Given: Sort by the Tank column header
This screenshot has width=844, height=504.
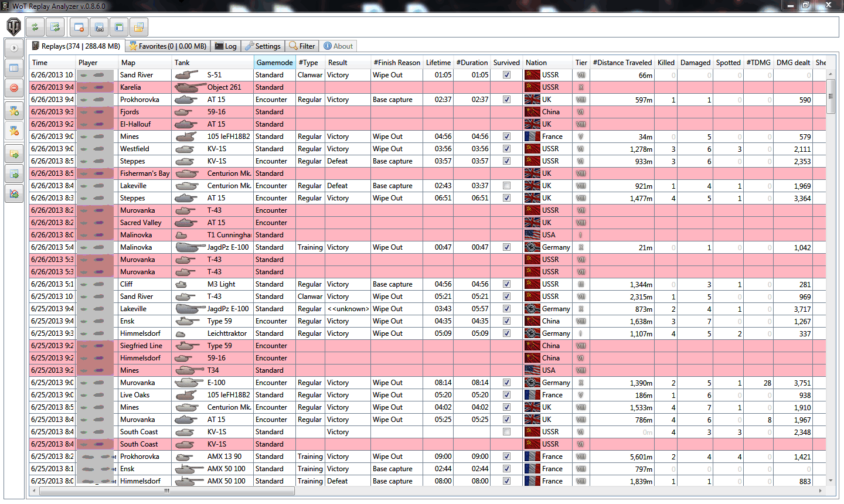Looking at the screenshot, I should pos(213,63).
